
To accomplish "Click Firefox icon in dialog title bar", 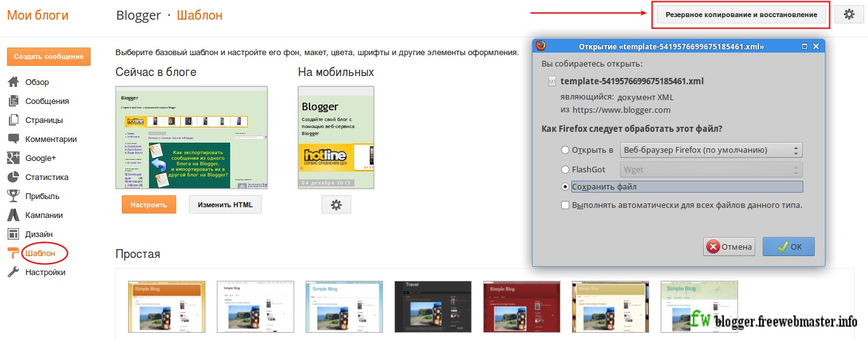I will coord(541,46).
